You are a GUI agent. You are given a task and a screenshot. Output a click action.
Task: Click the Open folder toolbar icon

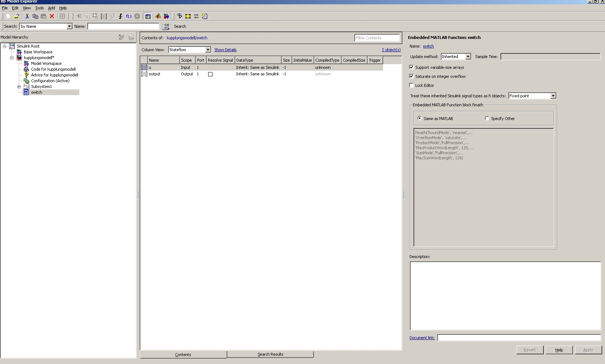point(17,16)
